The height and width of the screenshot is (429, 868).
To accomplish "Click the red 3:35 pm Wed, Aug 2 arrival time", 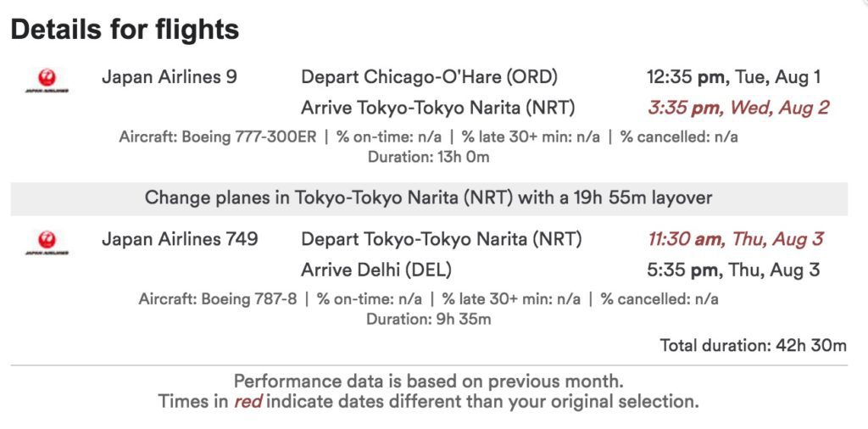I will point(737,108).
